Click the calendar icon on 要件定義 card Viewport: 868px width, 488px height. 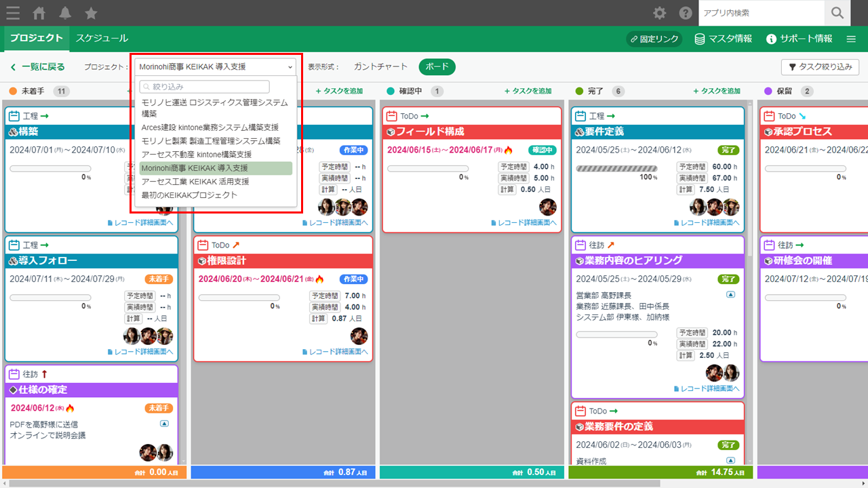tap(580, 116)
